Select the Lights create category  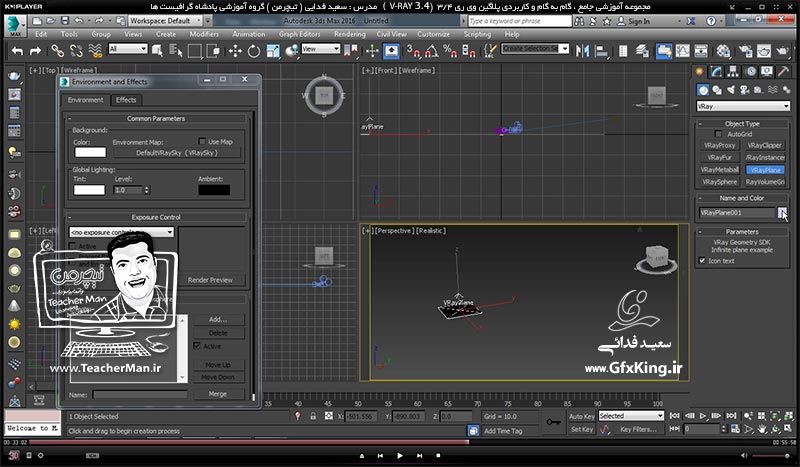pos(731,90)
